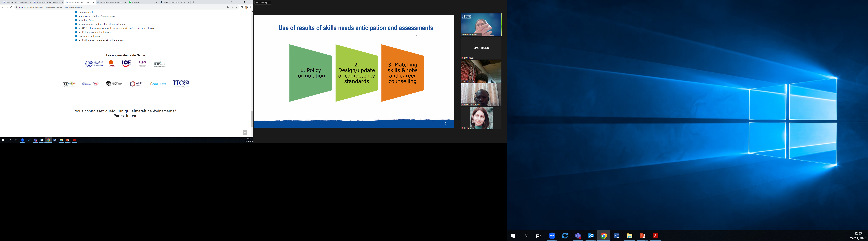Open Chrome side panel icon

point(242,7)
